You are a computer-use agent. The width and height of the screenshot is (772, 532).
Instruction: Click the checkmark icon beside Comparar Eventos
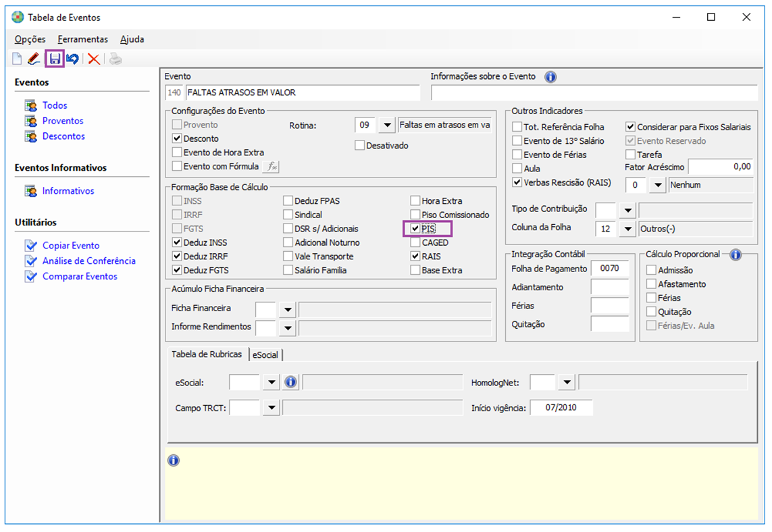[x=31, y=276]
